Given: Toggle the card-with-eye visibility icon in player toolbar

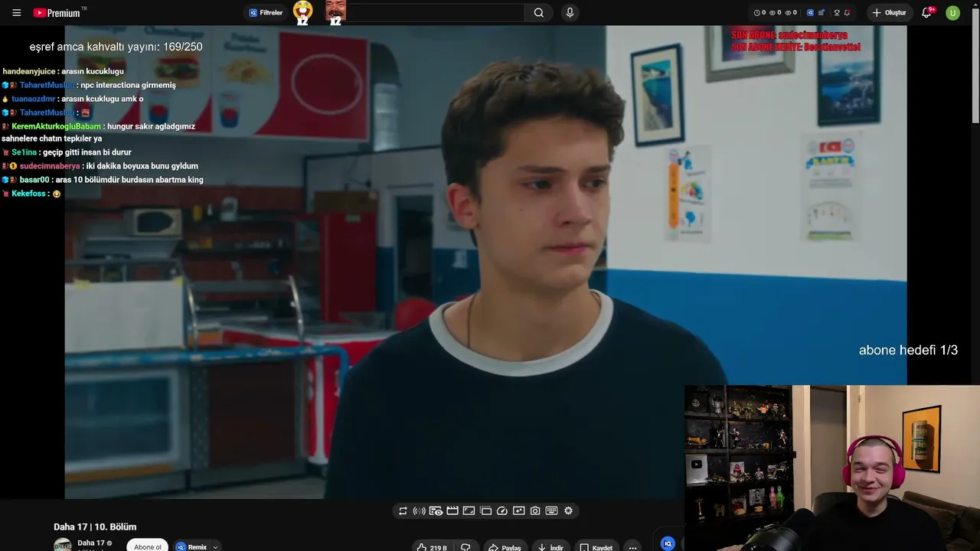Looking at the screenshot, I should pos(436,511).
